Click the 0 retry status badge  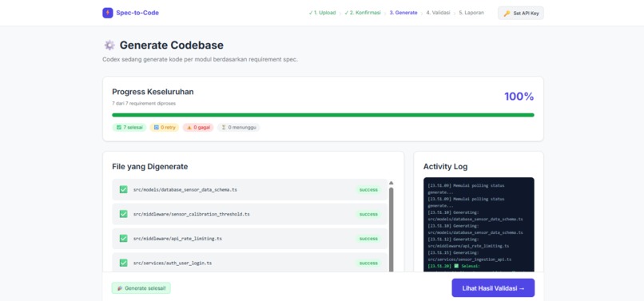pos(165,127)
